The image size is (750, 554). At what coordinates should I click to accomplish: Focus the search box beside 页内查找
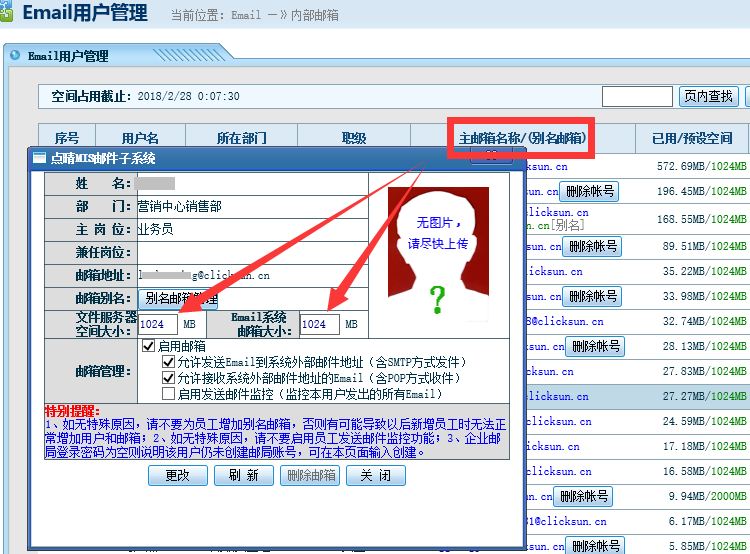pos(637,96)
